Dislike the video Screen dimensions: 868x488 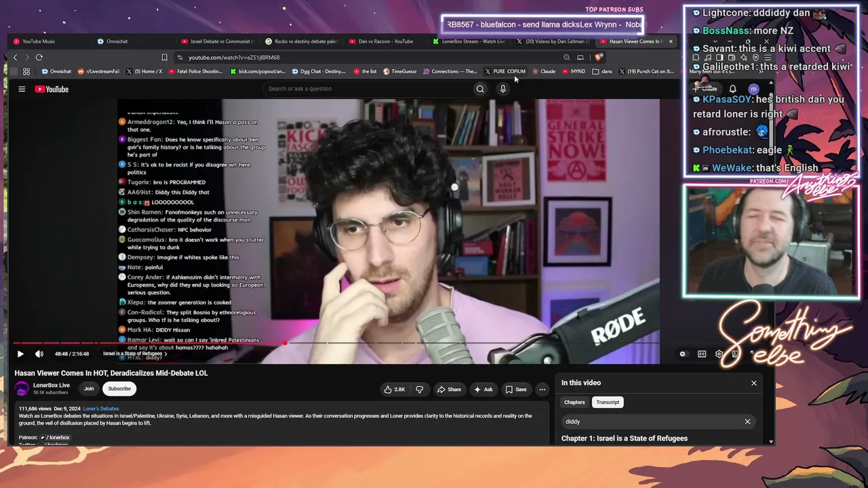pyautogui.click(x=419, y=389)
